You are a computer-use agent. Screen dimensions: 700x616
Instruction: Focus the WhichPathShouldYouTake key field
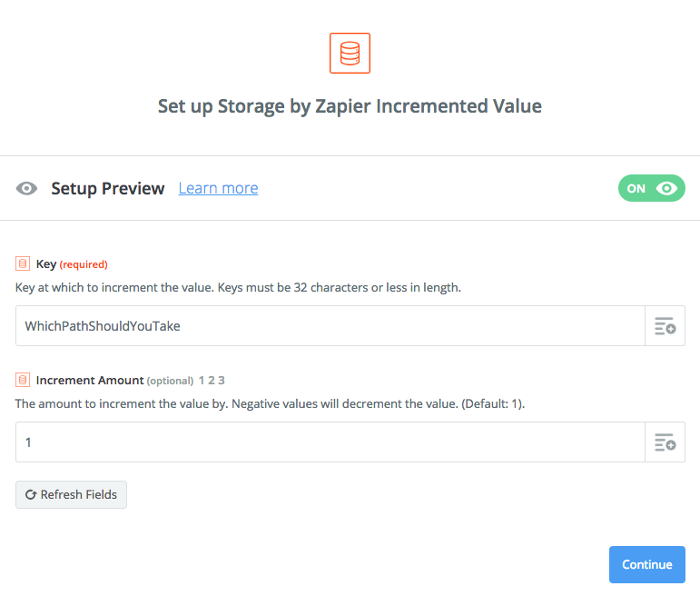pyautogui.click(x=330, y=326)
